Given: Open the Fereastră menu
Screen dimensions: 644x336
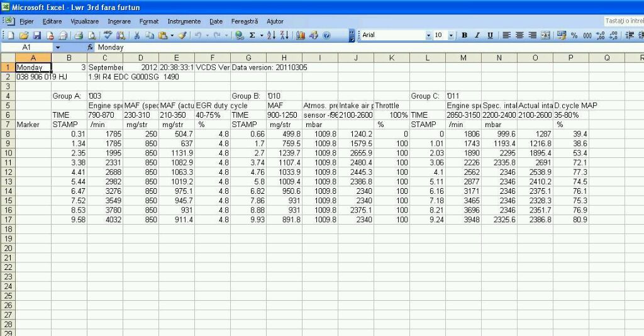Looking at the screenshot, I should coord(245,21).
